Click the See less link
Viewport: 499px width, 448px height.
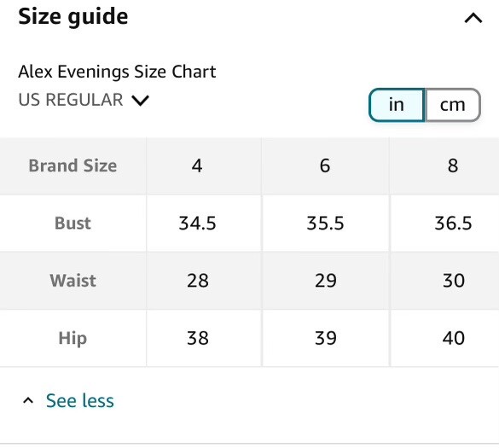tap(80, 400)
